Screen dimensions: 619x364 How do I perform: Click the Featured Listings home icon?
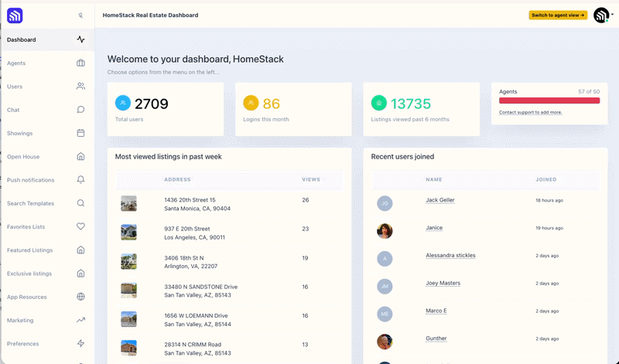click(80, 250)
